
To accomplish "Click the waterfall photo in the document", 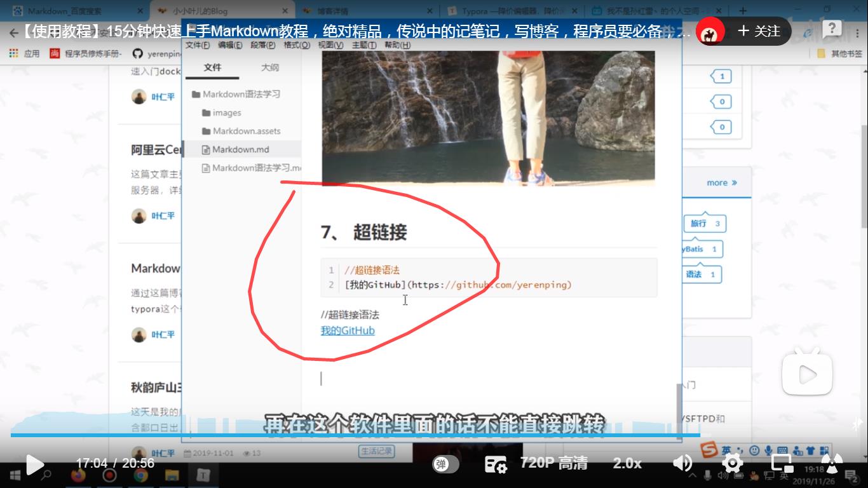I will pos(488,118).
